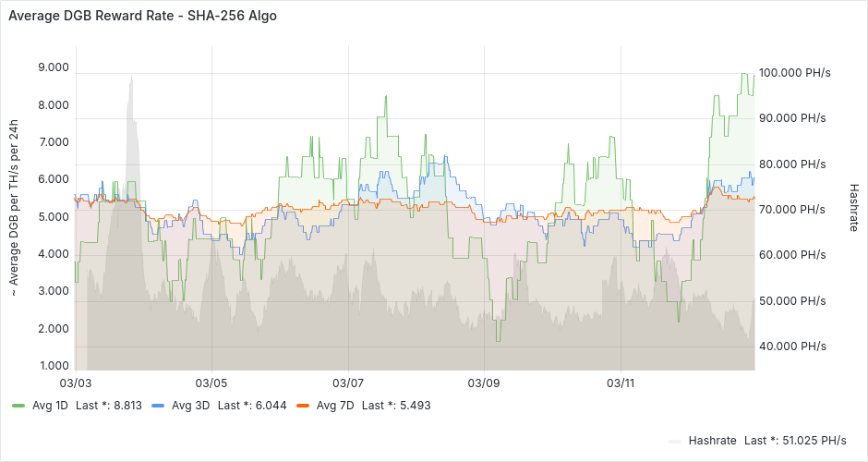
Task: Select the 03/05 tick on time axis
Action: (x=211, y=383)
